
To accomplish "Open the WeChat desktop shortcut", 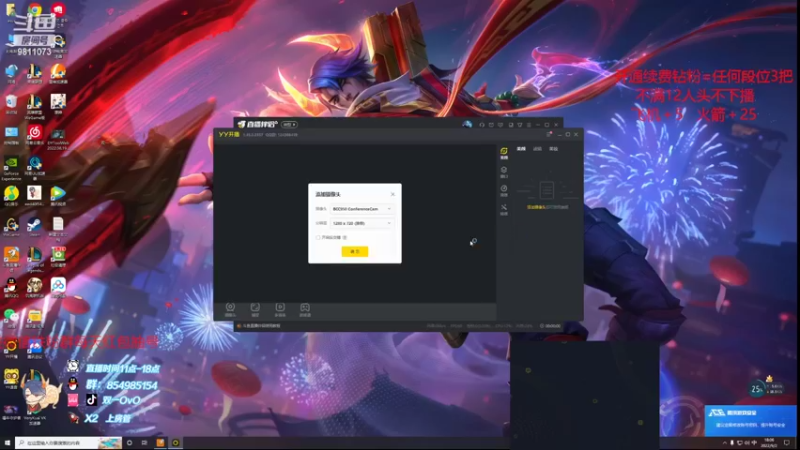I will (11, 318).
